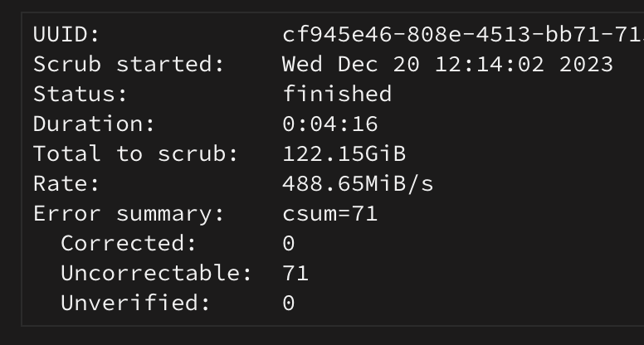Image resolution: width=644 pixels, height=345 pixels.
Task: Click the Duration label
Action: (94, 124)
